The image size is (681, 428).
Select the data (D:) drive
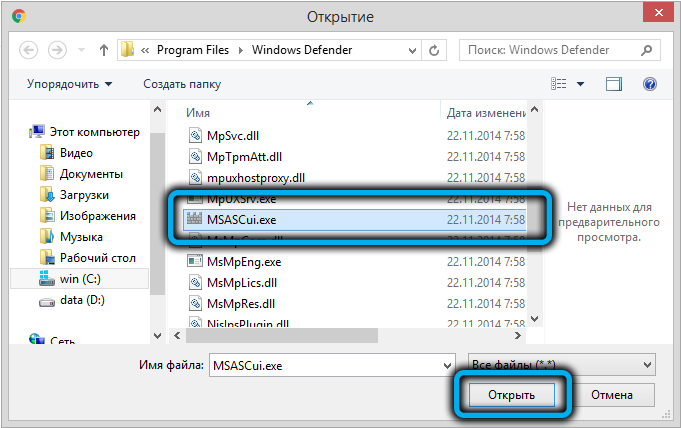(x=82, y=300)
